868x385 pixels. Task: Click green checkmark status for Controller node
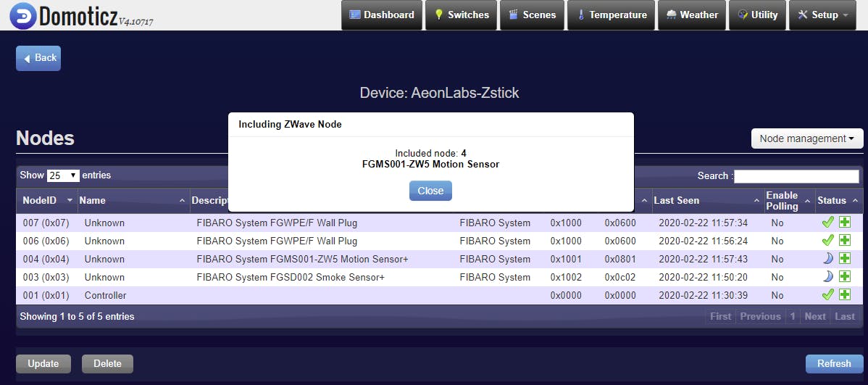point(828,295)
